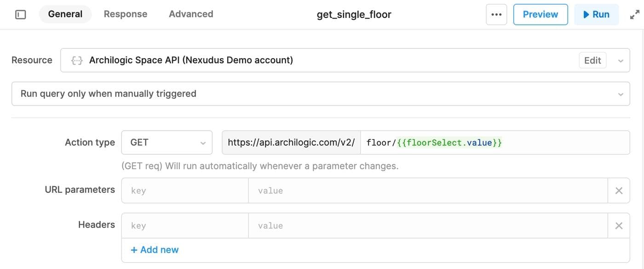Edit the Archilogic Space API resource
This screenshot has height=269, width=644.
592,60
